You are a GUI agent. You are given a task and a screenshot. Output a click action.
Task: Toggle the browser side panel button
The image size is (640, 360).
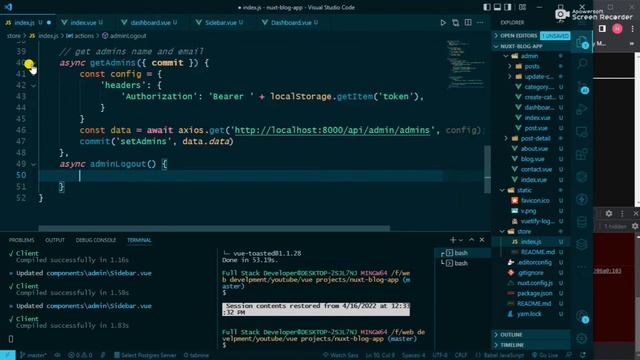click(602, 29)
